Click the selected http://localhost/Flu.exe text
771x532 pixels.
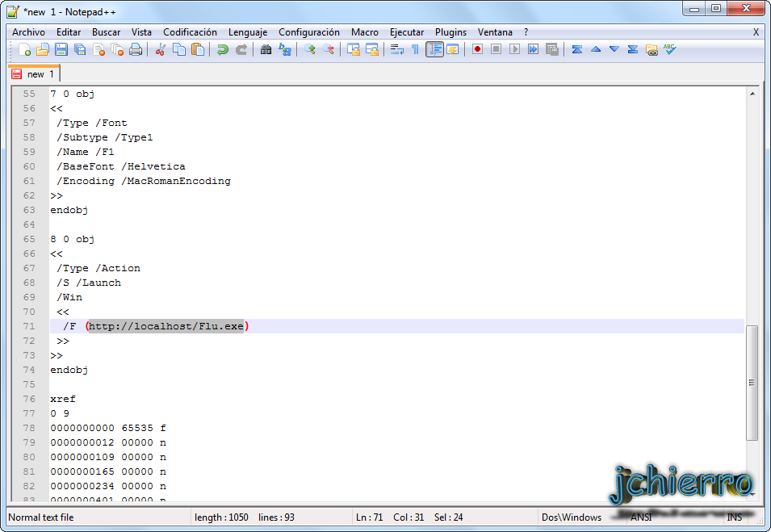tap(166, 326)
